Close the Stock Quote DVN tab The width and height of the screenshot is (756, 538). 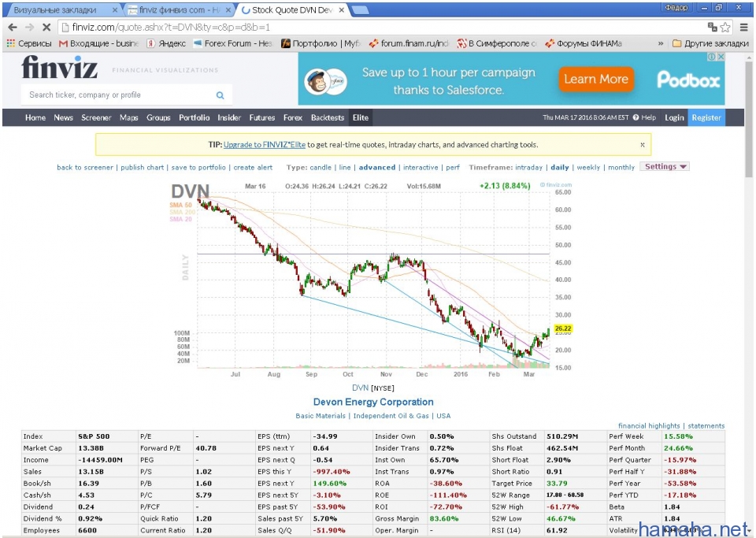pyautogui.click(x=342, y=9)
